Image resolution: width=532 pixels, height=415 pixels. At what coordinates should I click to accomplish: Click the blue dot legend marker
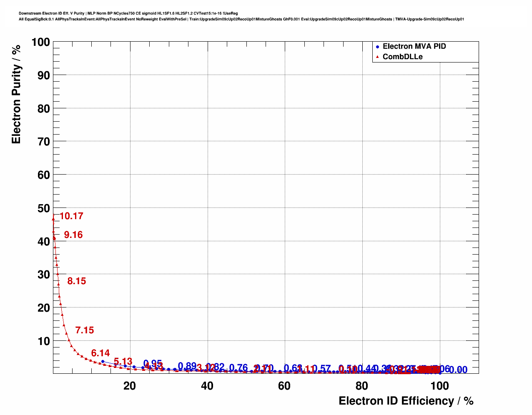point(377,47)
